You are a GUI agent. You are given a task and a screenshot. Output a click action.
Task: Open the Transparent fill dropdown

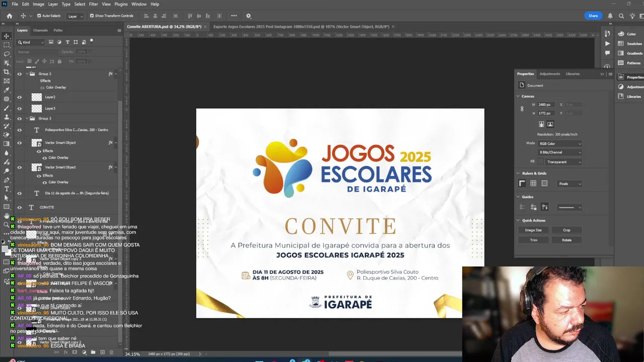click(563, 162)
